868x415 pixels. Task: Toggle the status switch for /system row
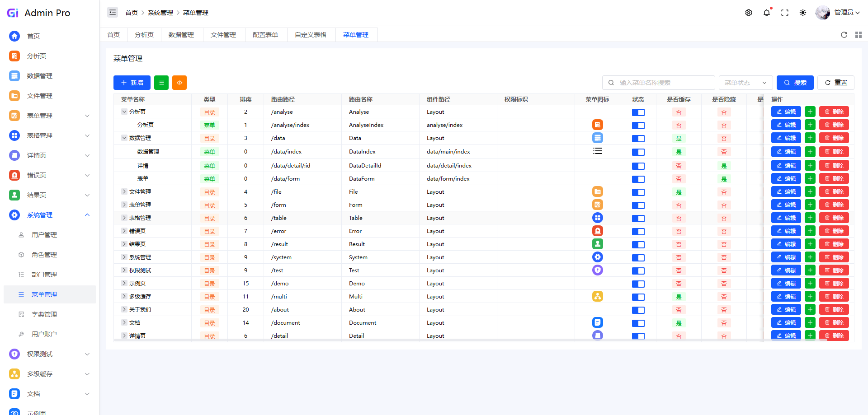tap(638, 257)
